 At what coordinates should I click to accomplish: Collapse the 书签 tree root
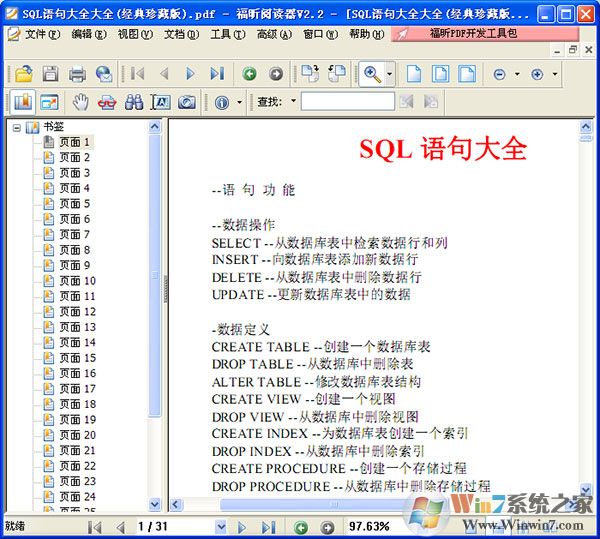tap(16, 127)
